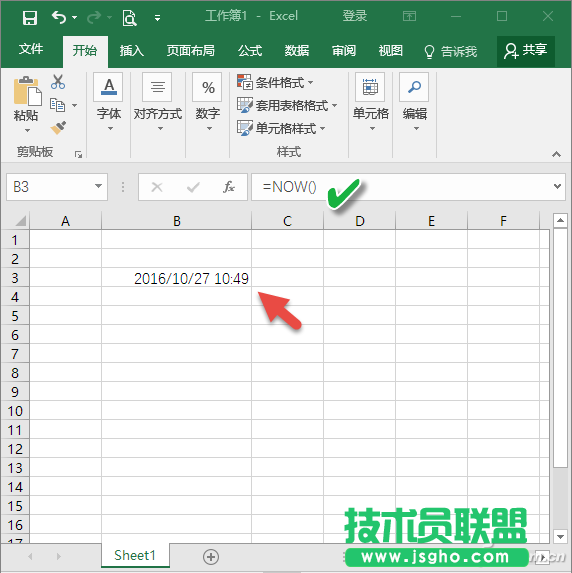Open the undo history dropdown arrow

pos(75,17)
